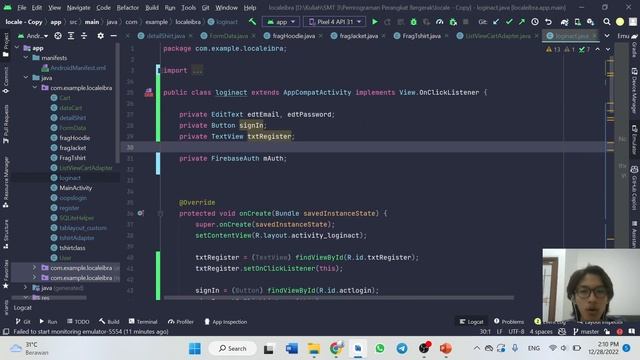
Task: Open the Profile app gauge icon
Action: point(440,22)
